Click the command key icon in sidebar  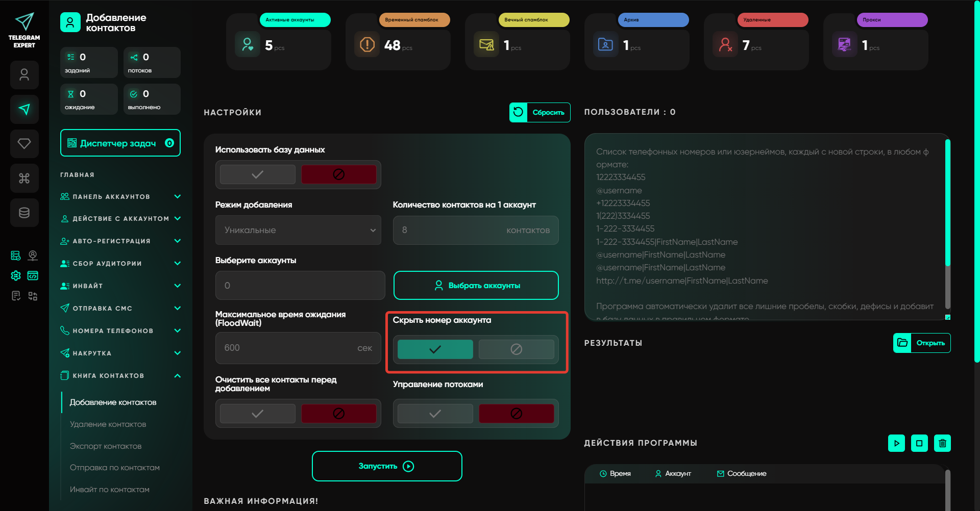pyautogui.click(x=24, y=178)
